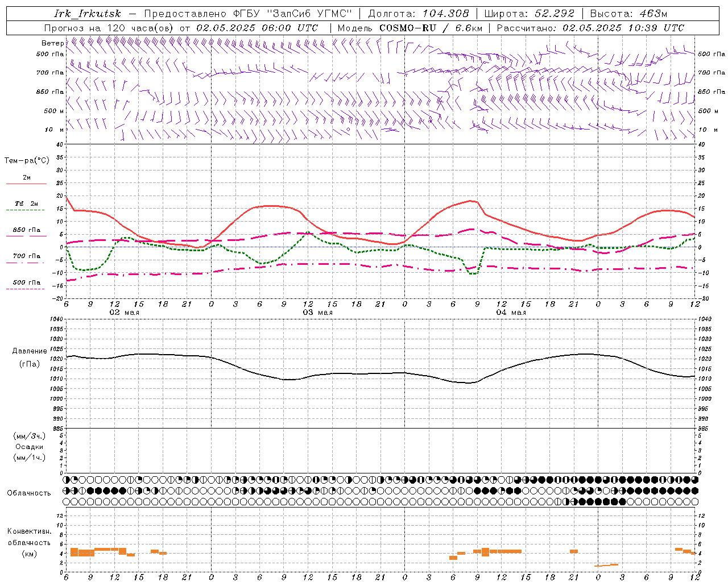This screenshot has width=728, height=582.
Task: Click the "Ветер" wind panel label
Action: (x=52, y=43)
